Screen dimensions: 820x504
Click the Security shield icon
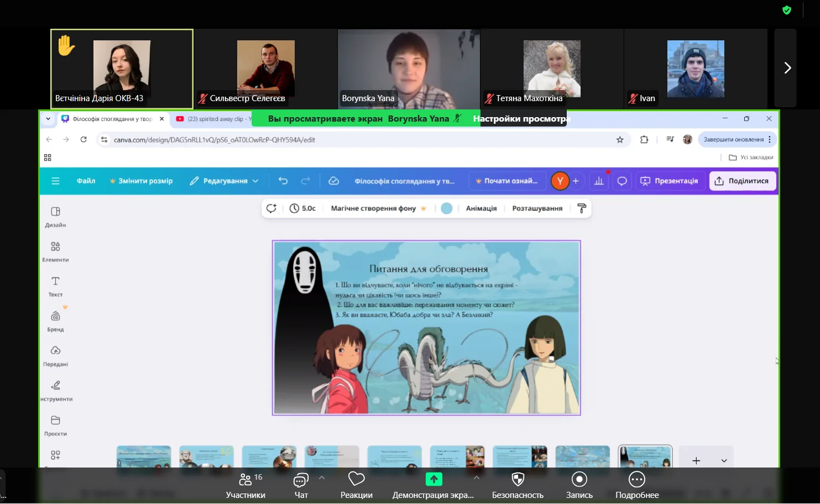(518, 485)
